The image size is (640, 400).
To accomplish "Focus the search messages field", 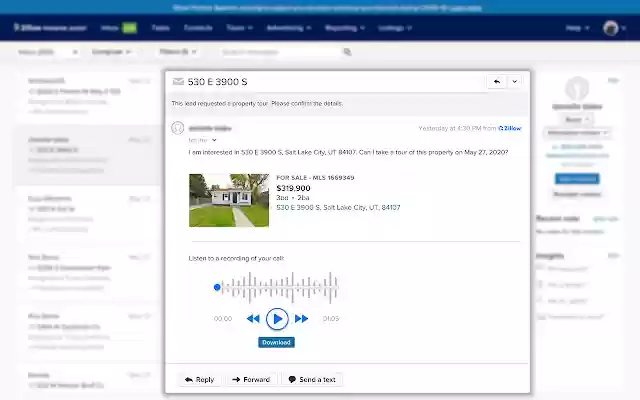I will point(281,52).
